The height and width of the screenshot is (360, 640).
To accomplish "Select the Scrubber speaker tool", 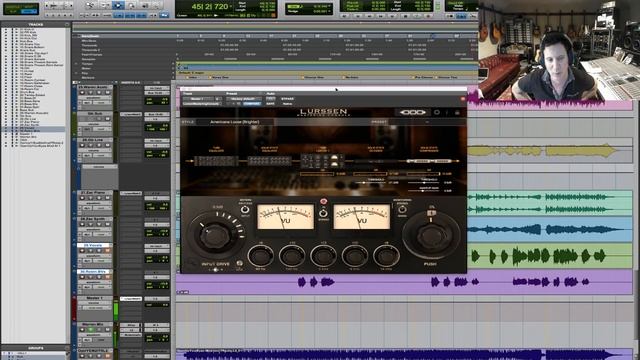I will pos(145,5).
